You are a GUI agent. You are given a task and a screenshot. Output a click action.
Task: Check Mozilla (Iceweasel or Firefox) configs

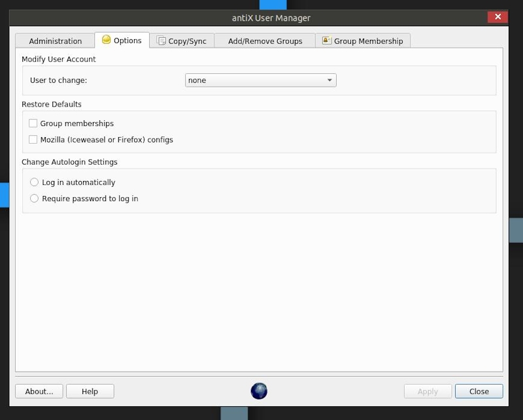tap(33, 139)
